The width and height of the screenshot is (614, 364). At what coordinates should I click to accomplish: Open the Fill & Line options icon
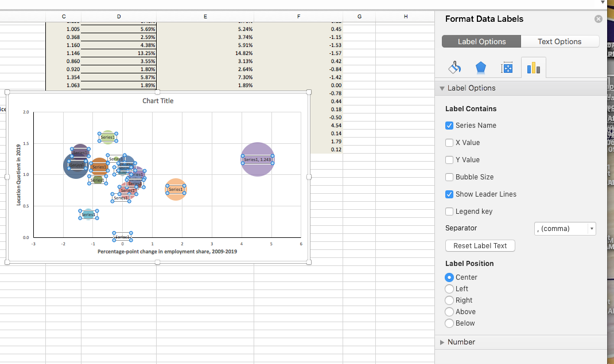pos(454,67)
